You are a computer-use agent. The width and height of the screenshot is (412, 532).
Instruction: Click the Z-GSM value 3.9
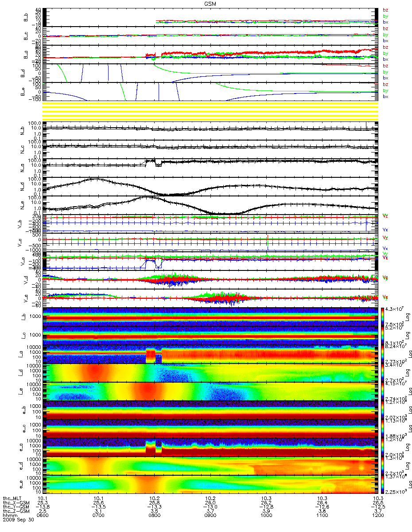266,512
